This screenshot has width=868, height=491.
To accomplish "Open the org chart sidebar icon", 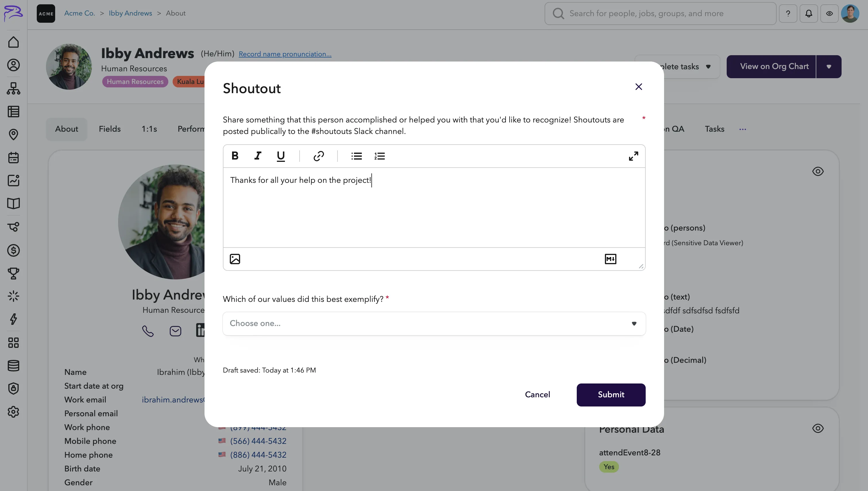I will click(13, 88).
